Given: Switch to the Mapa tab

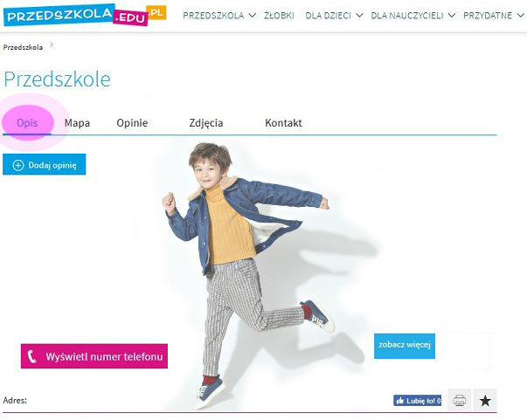Looking at the screenshot, I should click(x=77, y=123).
